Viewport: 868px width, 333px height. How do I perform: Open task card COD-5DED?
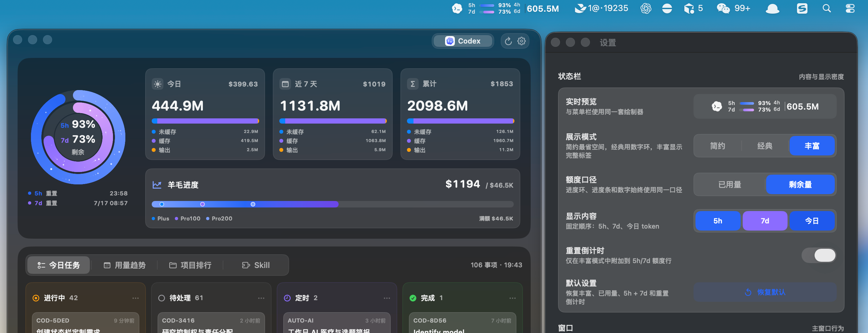[86, 323]
